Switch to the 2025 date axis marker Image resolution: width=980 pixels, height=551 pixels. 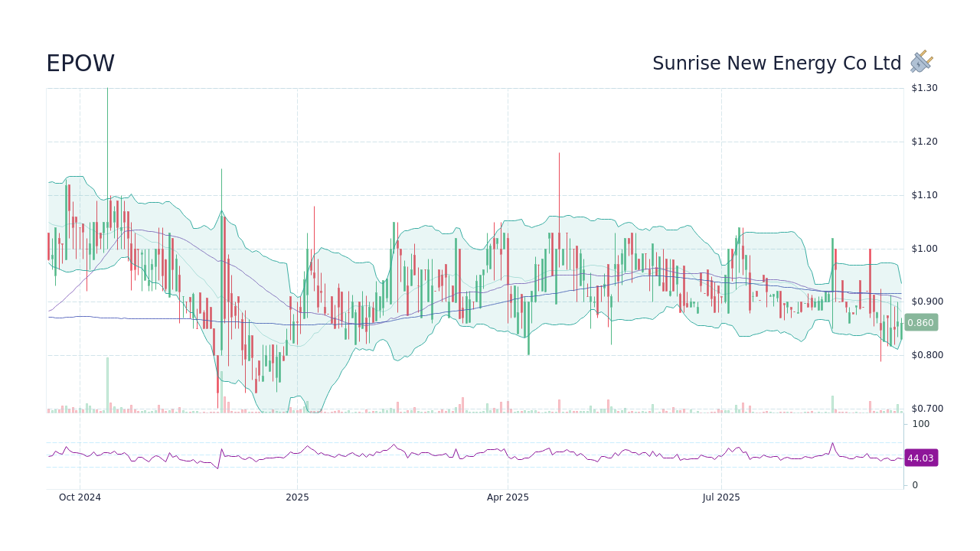pos(297,497)
